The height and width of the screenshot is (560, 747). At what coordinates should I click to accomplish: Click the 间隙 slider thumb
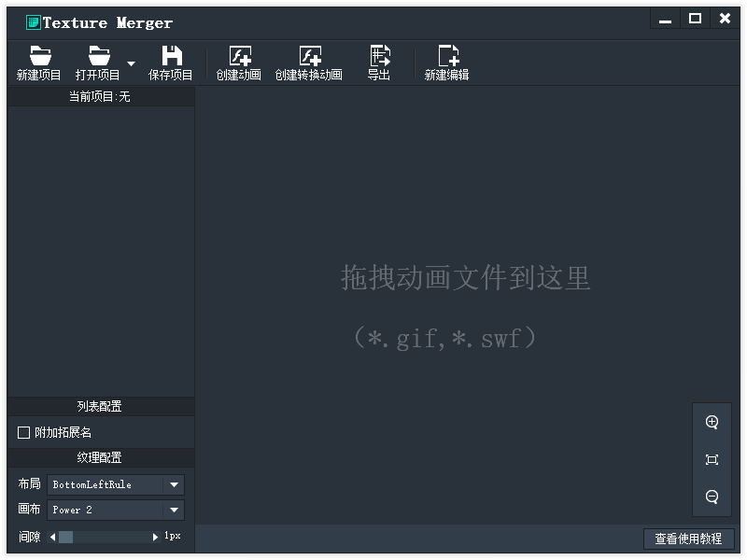[65, 538]
